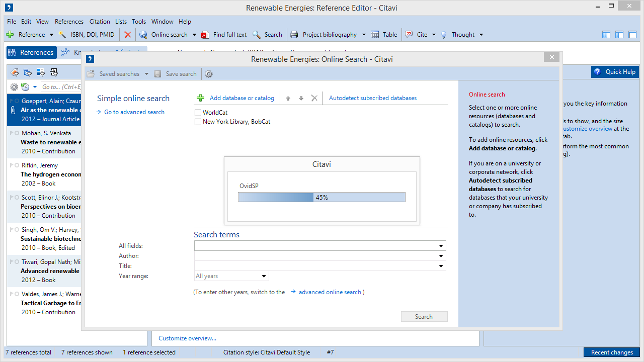Open the Title field dropdown arrow
Screen dimensions: 644x362
point(441,266)
